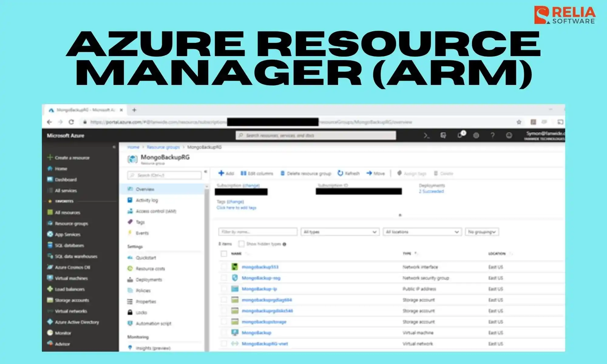607x364 pixels.
Task: Click Create a resource plus icon
Action: pos(50,157)
